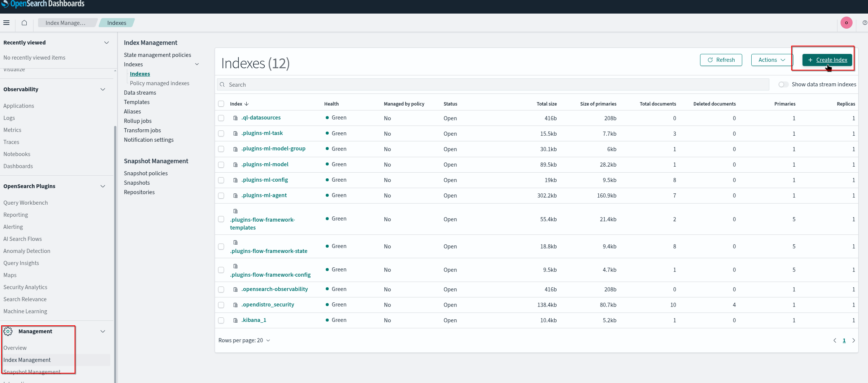
Task: Open the Rows per page dropdown
Action: coord(244,340)
